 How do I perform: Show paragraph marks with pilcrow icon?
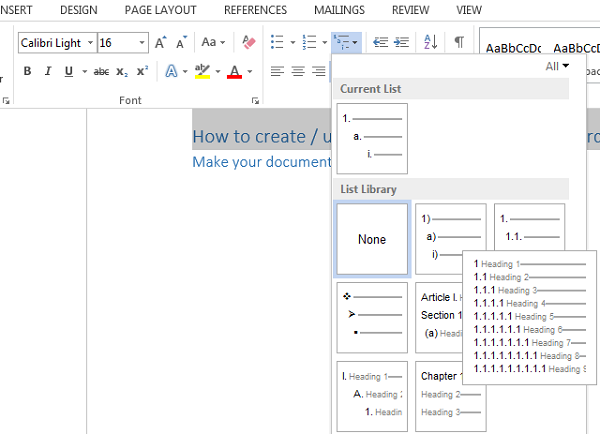click(459, 42)
